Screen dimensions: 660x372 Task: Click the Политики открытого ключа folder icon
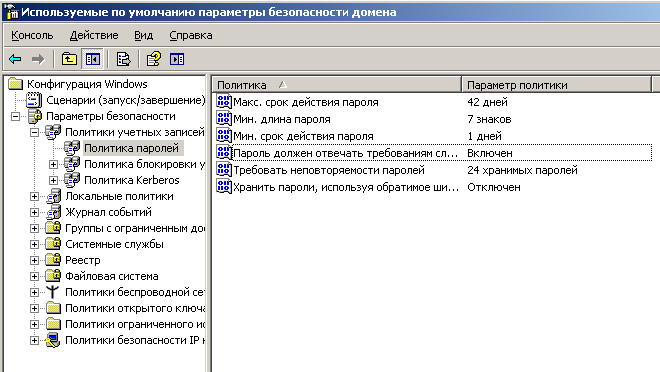point(53,308)
